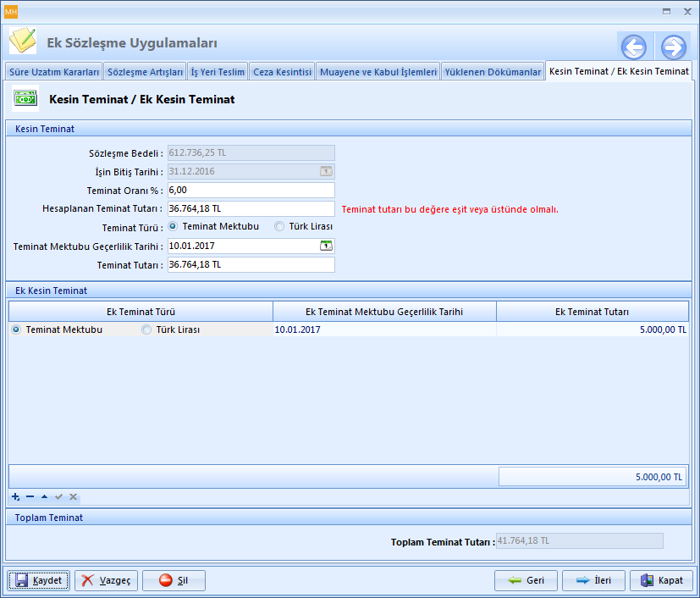Open calendar for Teminat Mektubu Geçerlilik Tarihi
Viewport: 700px width, 598px height.
pos(326,246)
